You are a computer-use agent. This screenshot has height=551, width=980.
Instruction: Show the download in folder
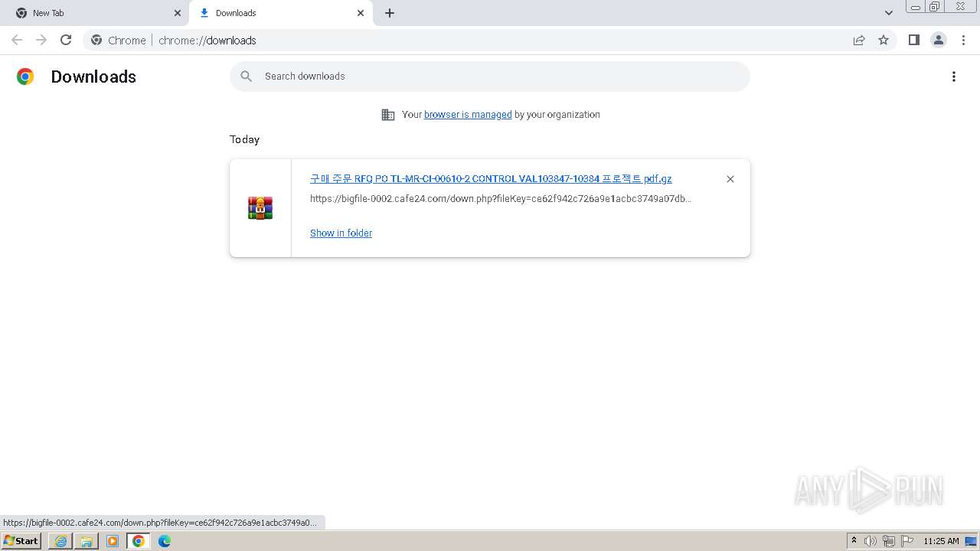[341, 233]
